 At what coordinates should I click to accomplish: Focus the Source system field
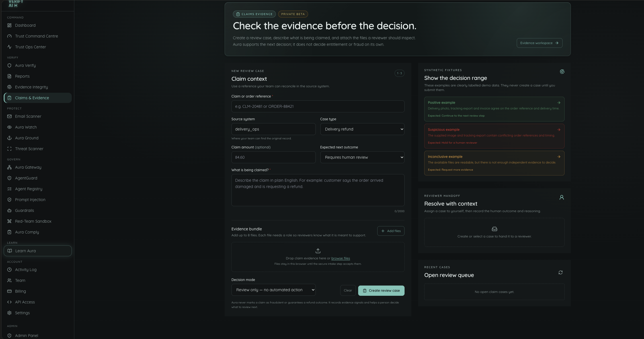click(x=273, y=129)
